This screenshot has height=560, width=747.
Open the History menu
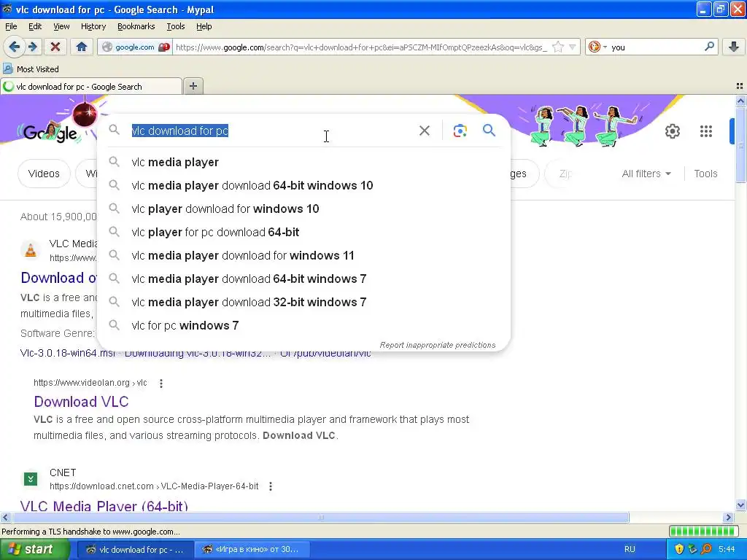[x=93, y=26]
